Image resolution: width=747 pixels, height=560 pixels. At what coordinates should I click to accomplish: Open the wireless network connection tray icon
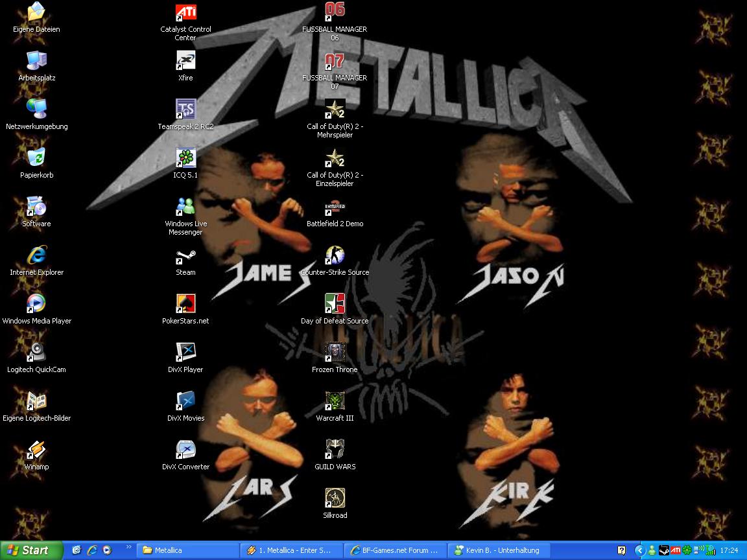click(698, 550)
